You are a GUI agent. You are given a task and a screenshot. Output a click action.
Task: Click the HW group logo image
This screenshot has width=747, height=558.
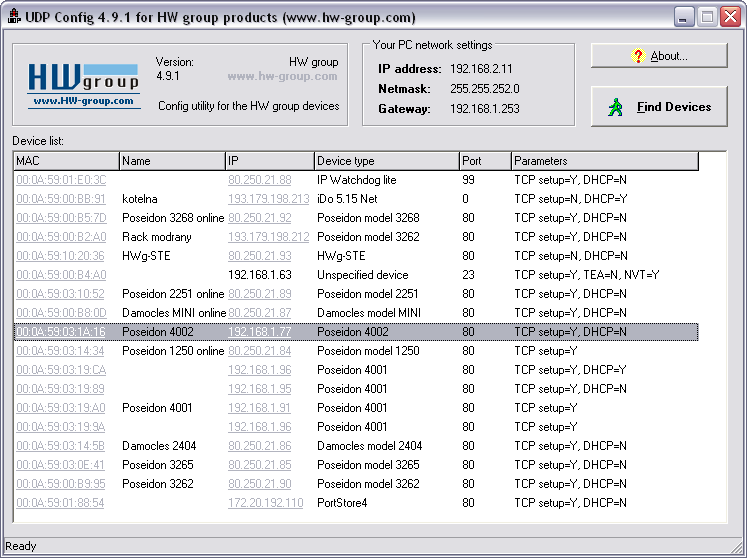tap(84, 86)
